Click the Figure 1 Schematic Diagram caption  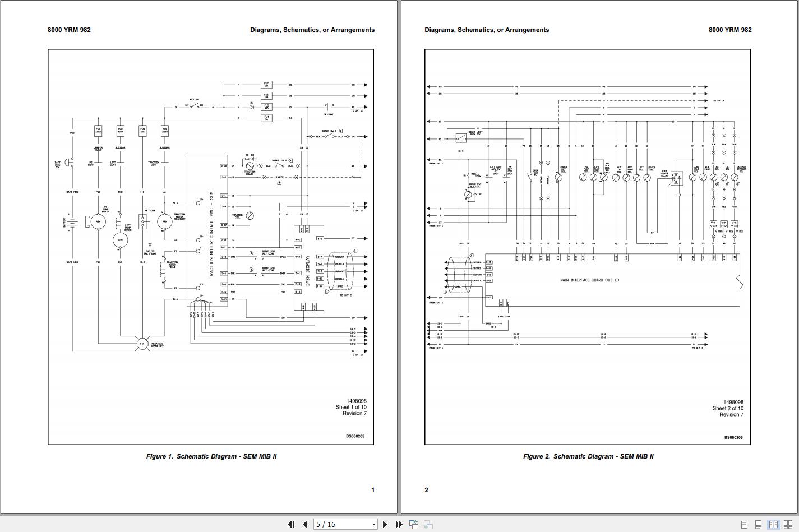point(211,456)
